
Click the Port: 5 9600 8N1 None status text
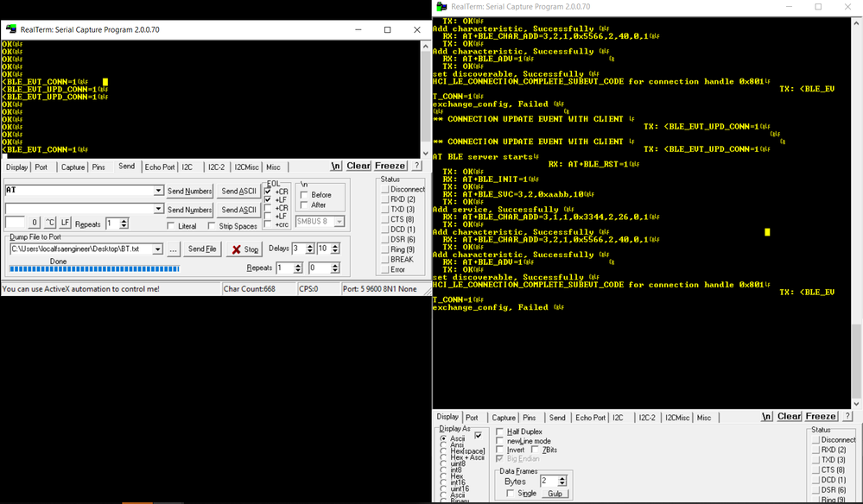380,288
